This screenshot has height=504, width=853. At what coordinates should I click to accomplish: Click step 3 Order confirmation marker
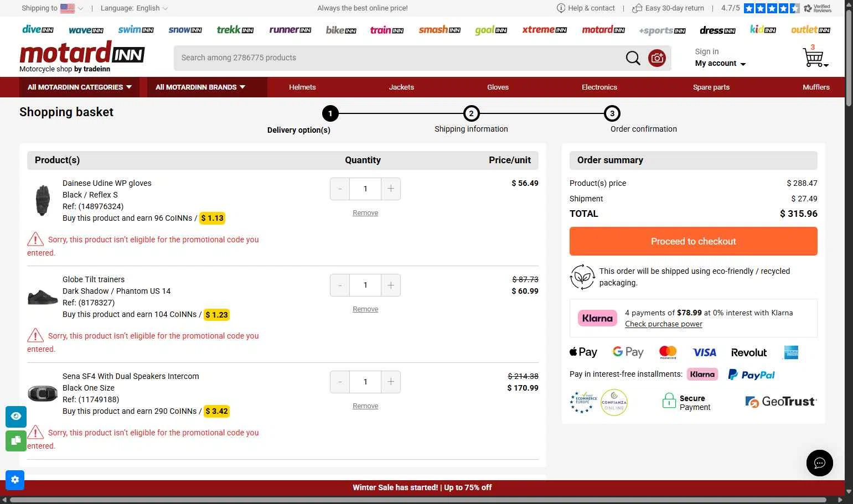click(x=612, y=114)
